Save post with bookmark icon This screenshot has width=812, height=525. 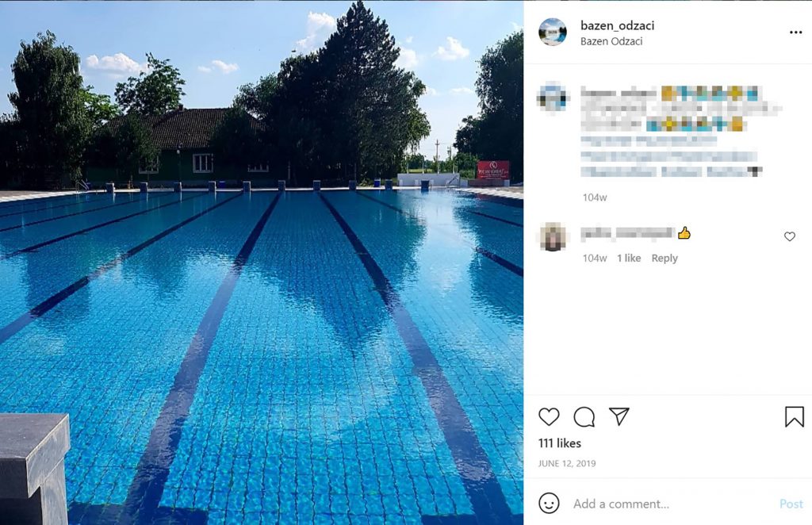794,417
